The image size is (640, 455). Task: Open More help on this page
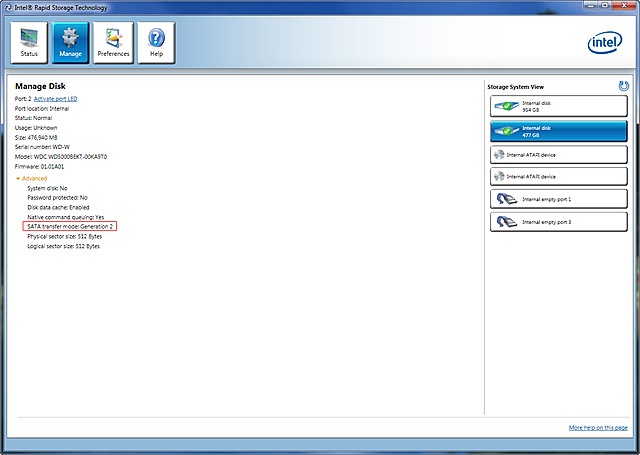(x=598, y=427)
